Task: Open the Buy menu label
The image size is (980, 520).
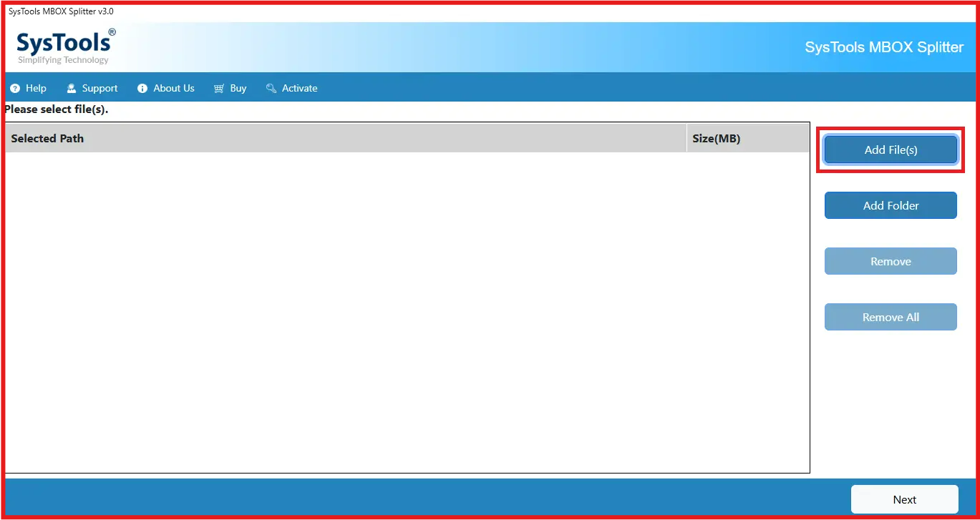Action: (238, 89)
